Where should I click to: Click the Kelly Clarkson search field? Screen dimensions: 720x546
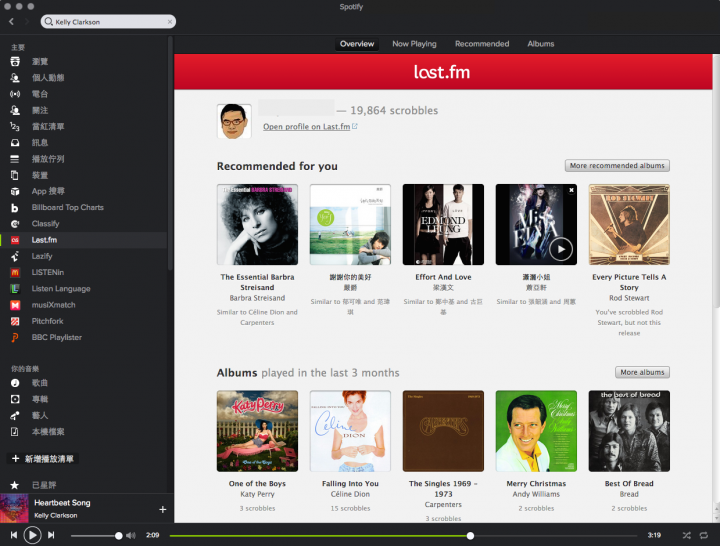point(108,22)
